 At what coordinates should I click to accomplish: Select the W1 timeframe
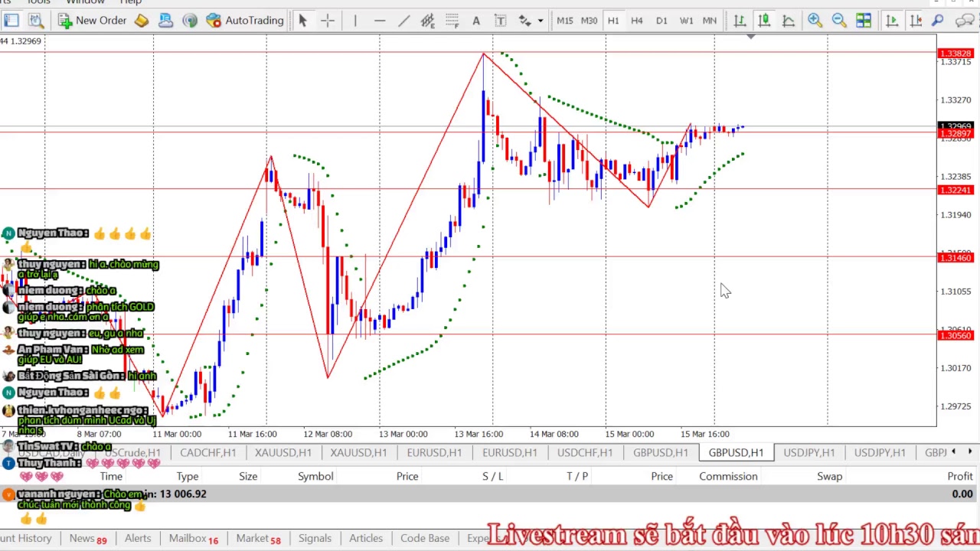(x=686, y=21)
